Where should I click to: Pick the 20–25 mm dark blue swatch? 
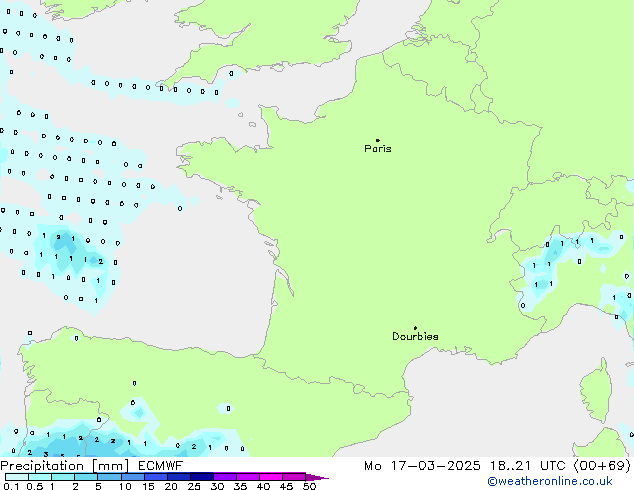tap(178, 477)
